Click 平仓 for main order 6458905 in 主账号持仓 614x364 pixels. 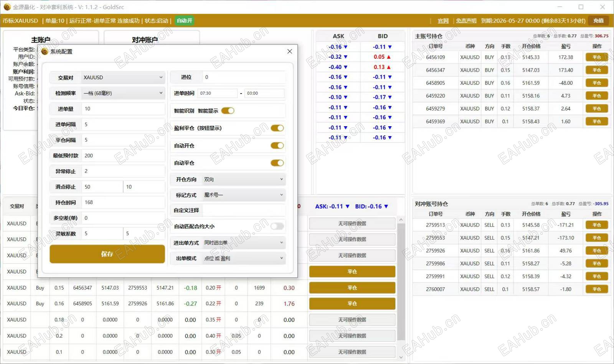point(597,83)
